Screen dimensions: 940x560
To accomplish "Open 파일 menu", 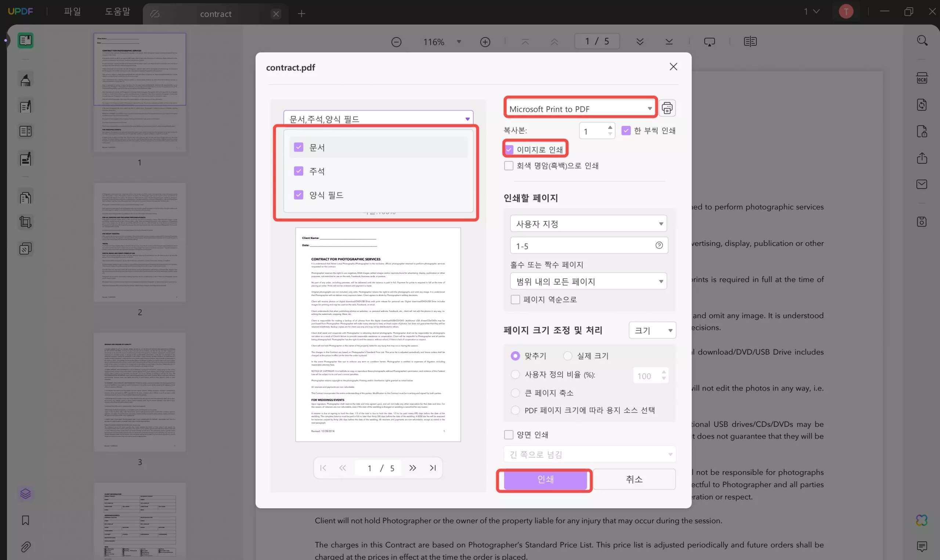I will (72, 12).
